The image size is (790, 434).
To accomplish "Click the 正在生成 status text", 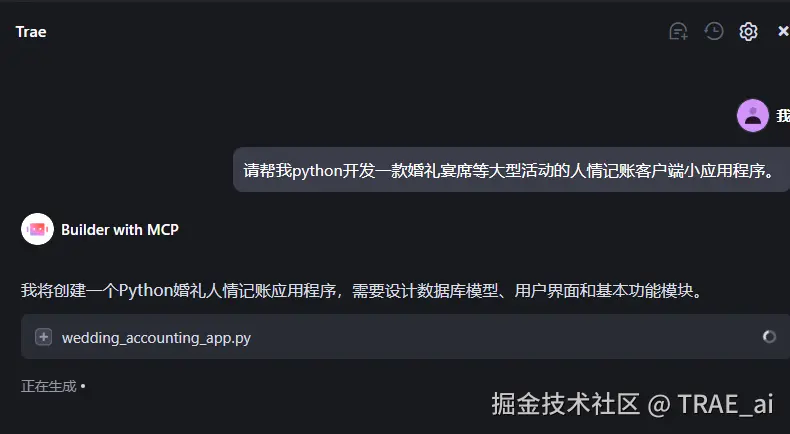I will tap(48, 386).
